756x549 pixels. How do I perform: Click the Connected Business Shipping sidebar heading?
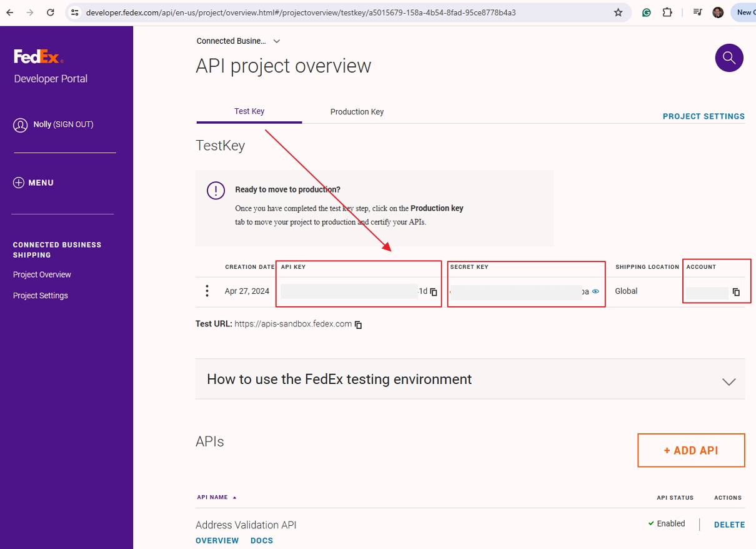(x=57, y=250)
